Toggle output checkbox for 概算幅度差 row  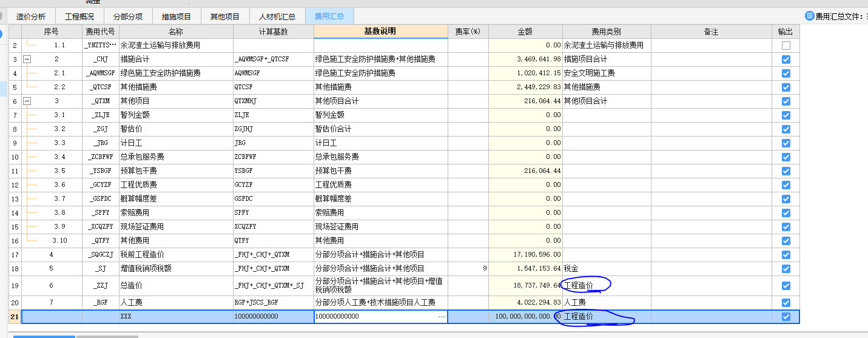click(x=786, y=199)
